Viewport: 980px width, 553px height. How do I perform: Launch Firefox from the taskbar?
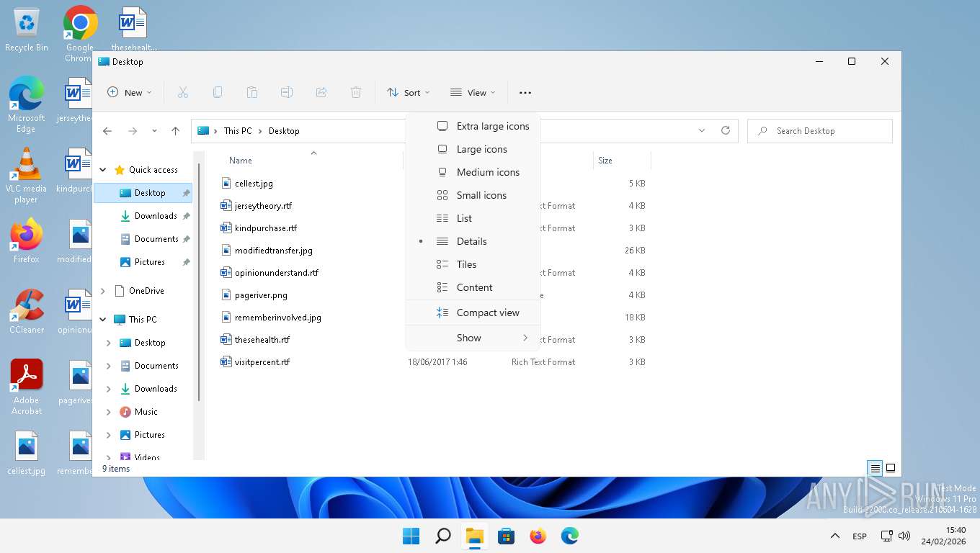538,536
